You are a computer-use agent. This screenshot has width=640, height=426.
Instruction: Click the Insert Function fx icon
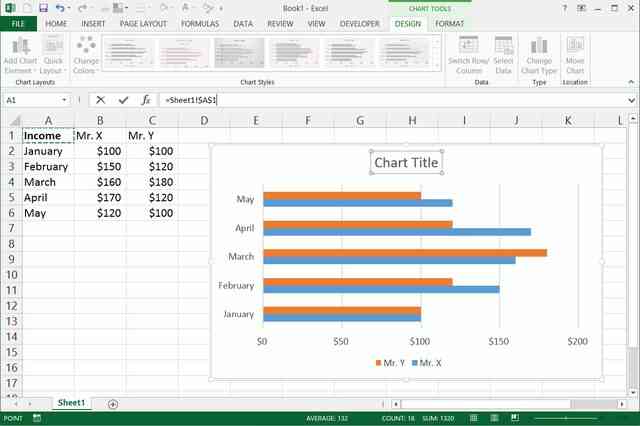(x=146, y=100)
